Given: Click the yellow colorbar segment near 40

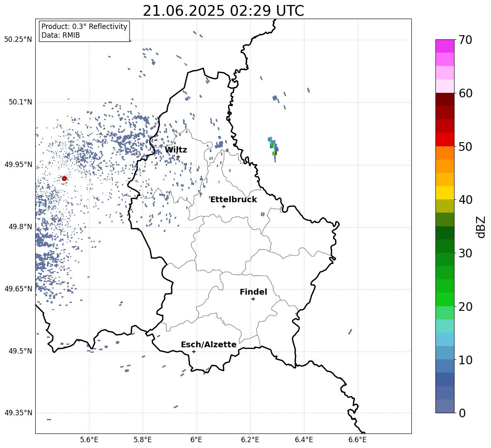Looking at the screenshot, I should 445,193.
